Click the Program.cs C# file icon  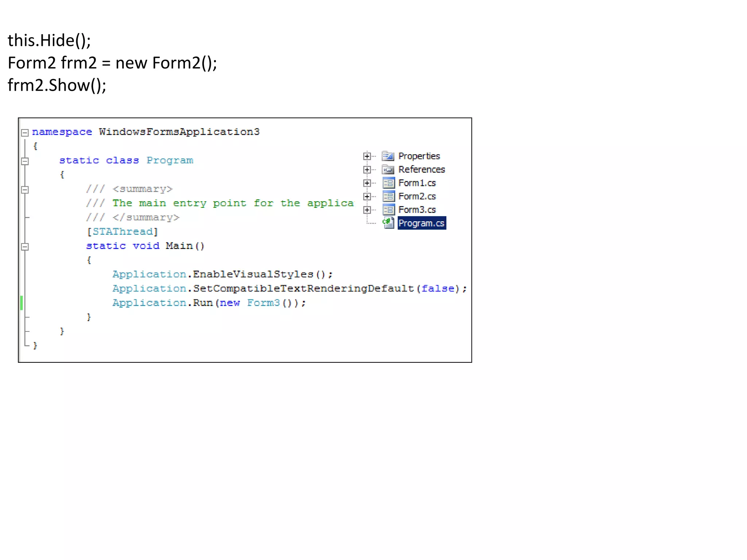(388, 223)
